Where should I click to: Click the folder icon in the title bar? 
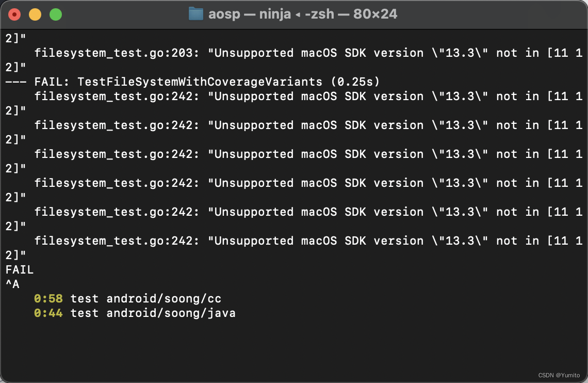point(195,14)
